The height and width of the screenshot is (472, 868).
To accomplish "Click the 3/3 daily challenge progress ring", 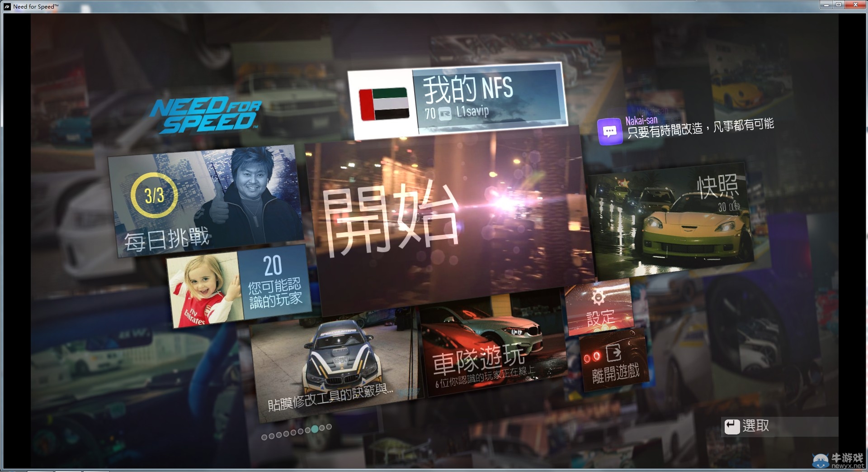I will [x=154, y=195].
